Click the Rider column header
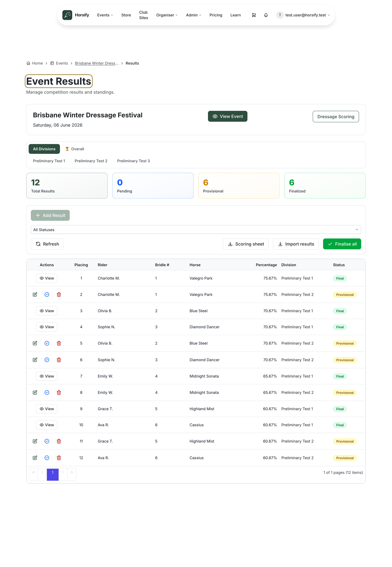Viewport: 392px width, 567px height. coord(103,265)
